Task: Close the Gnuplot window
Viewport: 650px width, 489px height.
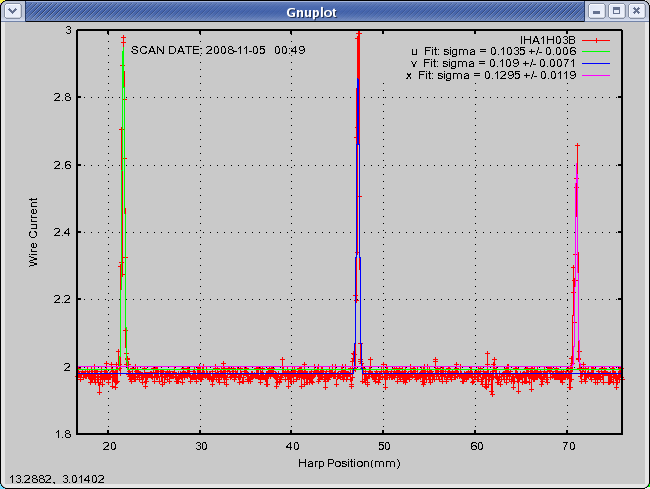Action: point(636,11)
